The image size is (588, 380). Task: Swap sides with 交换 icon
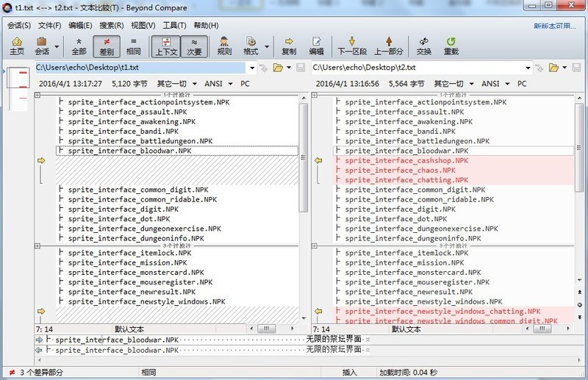tap(424, 46)
